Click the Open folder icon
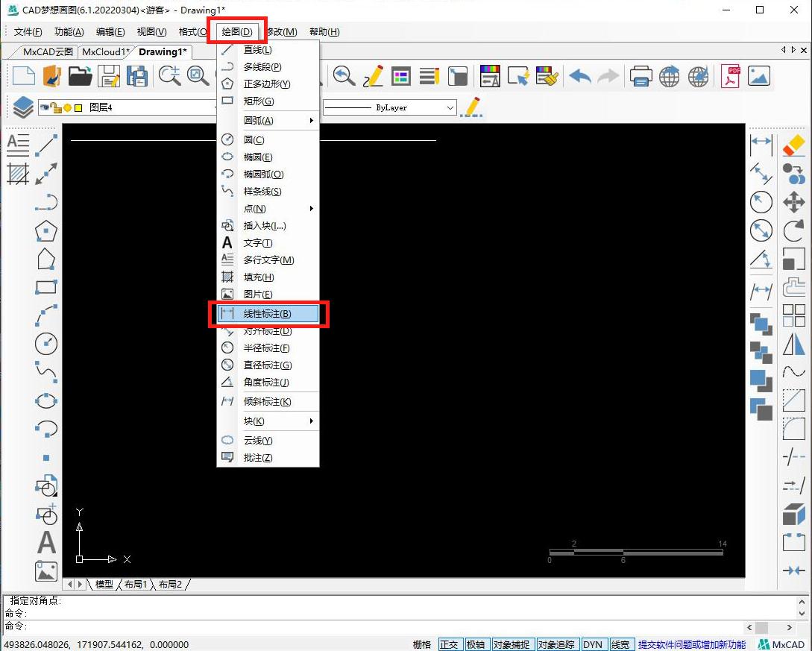 tap(80, 76)
